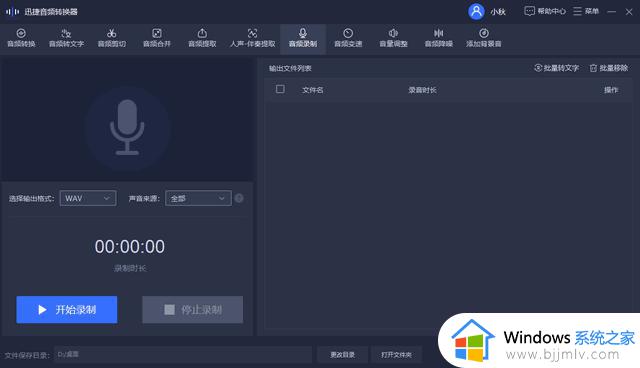Image resolution: width=640 pixels, height=368 pixels.
Task: Open the 音频变速 speed change tool
Action: click(x=348, y=38)
